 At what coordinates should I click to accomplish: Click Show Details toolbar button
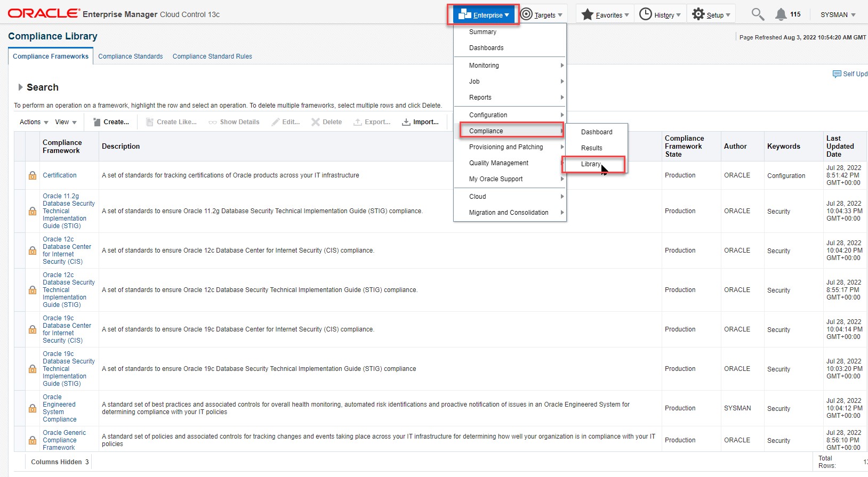point(234,122)
